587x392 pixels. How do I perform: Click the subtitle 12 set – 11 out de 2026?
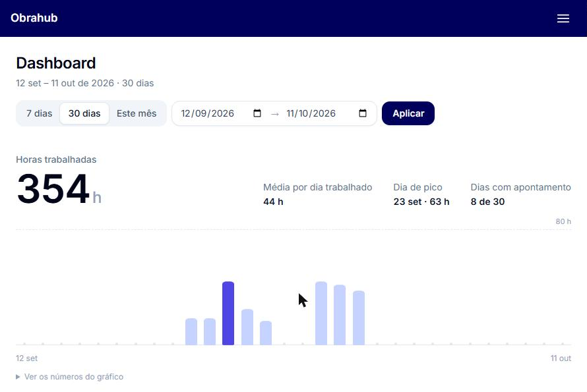coord(84,83)
